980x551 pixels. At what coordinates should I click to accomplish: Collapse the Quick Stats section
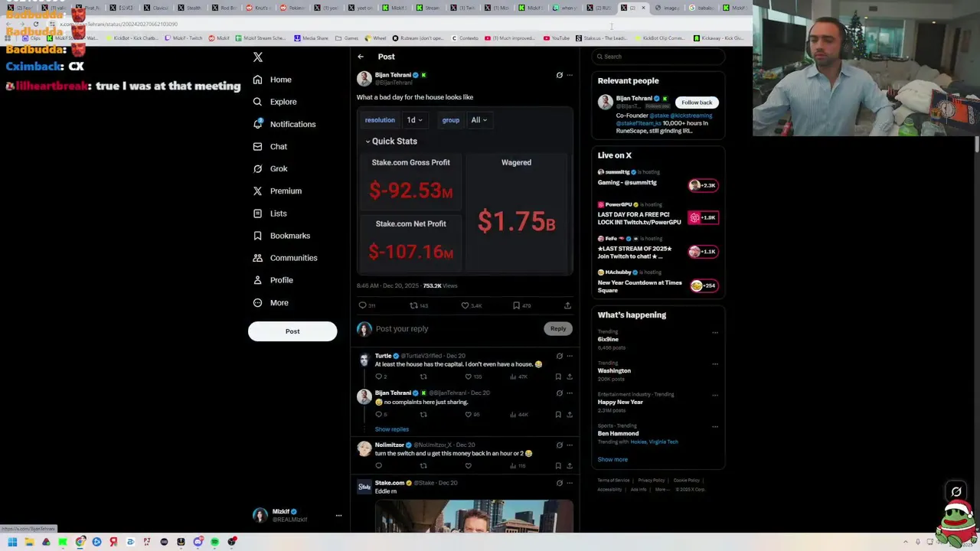click(x=391, y=141)
